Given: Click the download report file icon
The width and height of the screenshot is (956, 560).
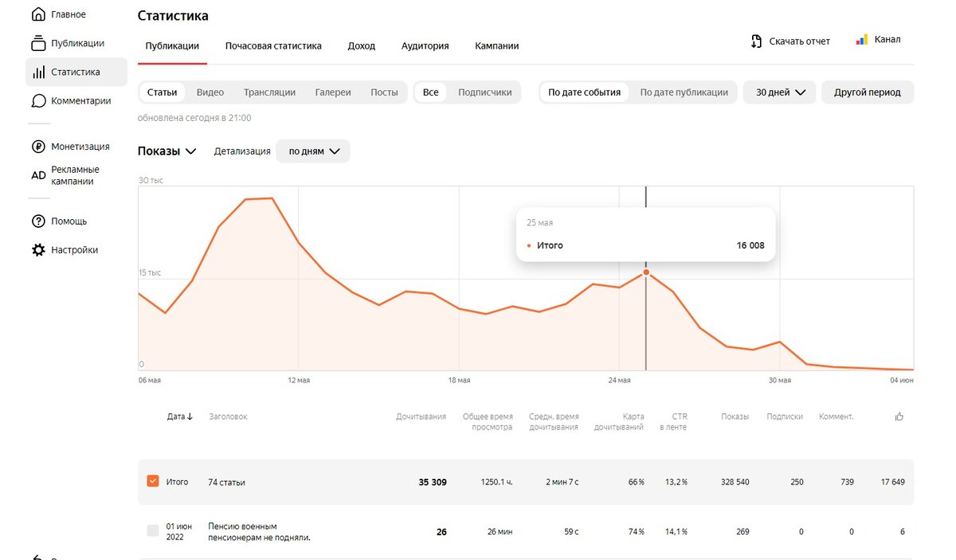Looking at the screenshot, I should (x=756, y=41).
